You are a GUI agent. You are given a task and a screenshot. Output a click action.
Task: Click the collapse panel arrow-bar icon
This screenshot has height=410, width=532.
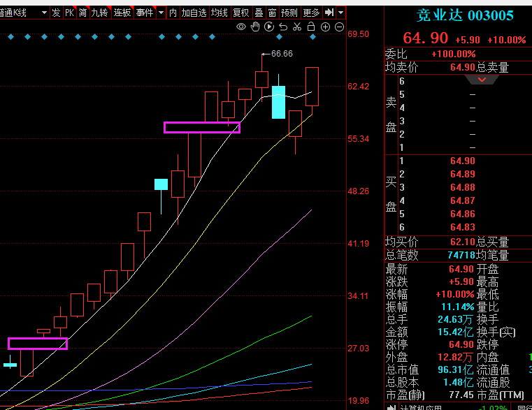click(x=329, y=13)
